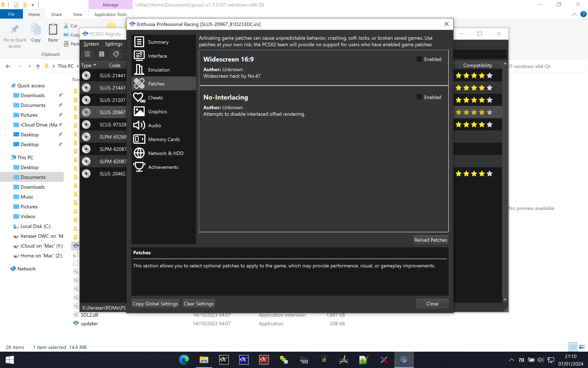Open the Audio speaker settings
Image resolution: width=588 pixels, height=368 pixels.
[164, 125]
